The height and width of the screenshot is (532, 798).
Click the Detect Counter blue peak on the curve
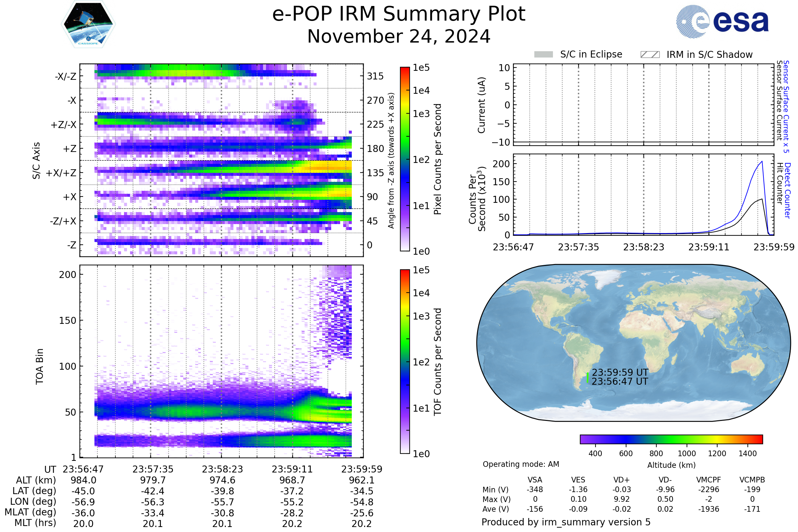[x=762, y=162]
